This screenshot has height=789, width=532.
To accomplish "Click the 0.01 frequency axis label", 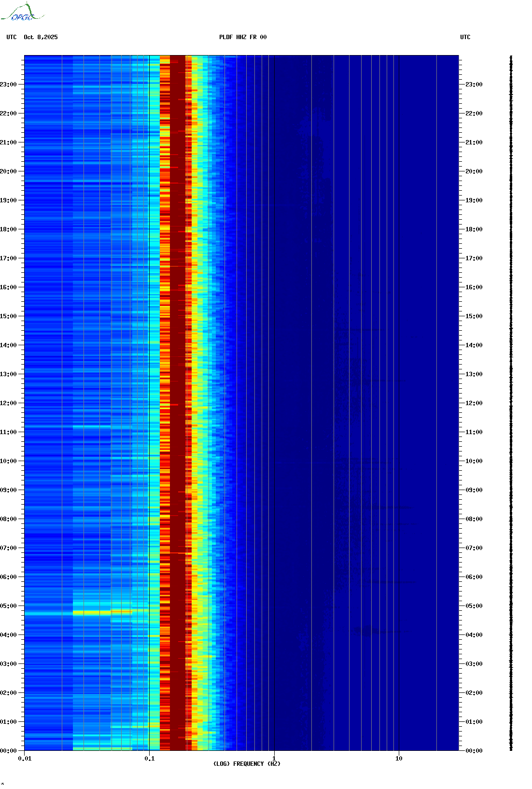I will tap(25, 759).
